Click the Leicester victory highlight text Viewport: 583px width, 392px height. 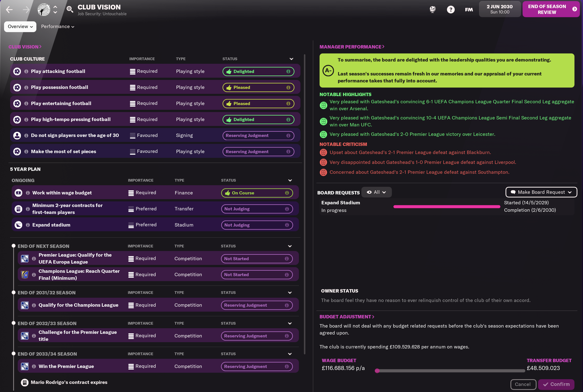412,134
